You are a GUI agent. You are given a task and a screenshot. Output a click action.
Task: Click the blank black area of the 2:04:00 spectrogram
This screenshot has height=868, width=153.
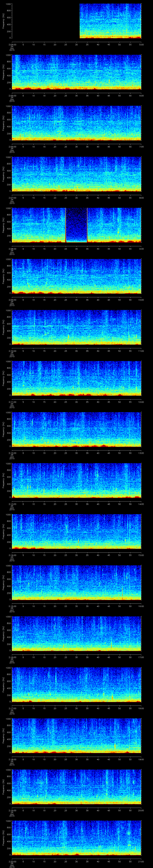tap(45, 21)
